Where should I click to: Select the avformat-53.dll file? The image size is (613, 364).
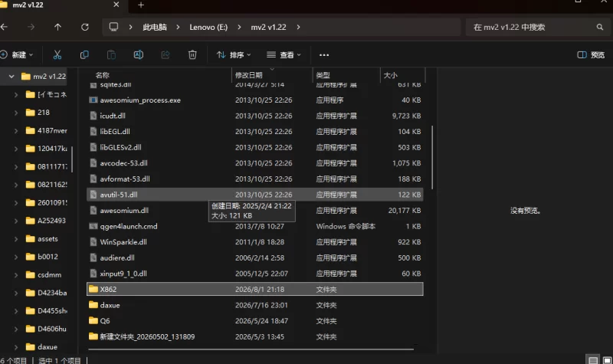(x=254, y=179)
